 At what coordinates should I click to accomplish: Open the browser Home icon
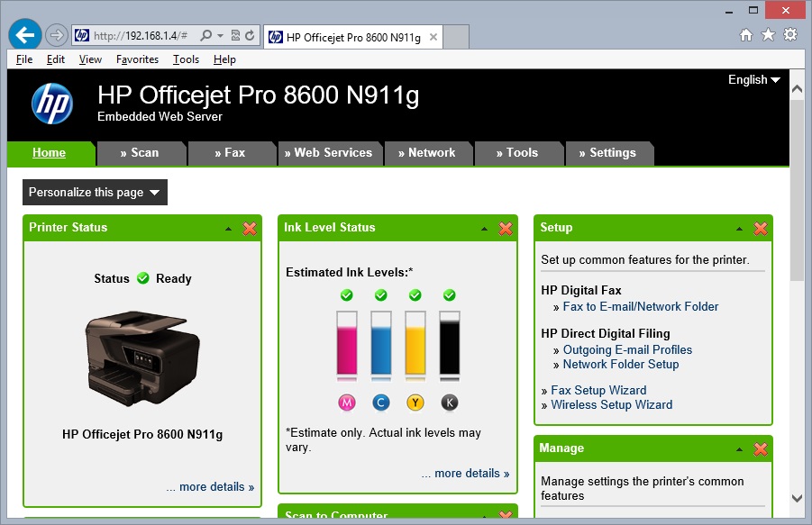point(745,34)
